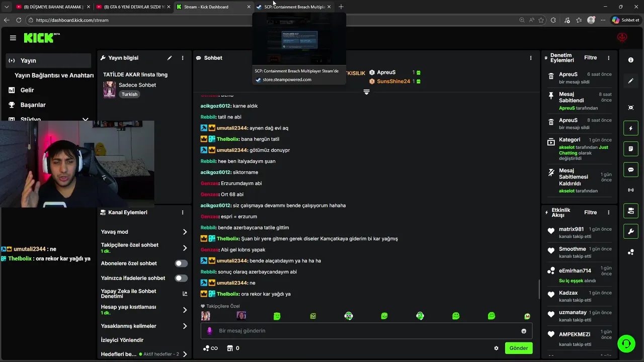This screenshot has height=362, width=644.
Task: Open Kanal Eylemleri three-dot menu
Action: tap(183, 212)
